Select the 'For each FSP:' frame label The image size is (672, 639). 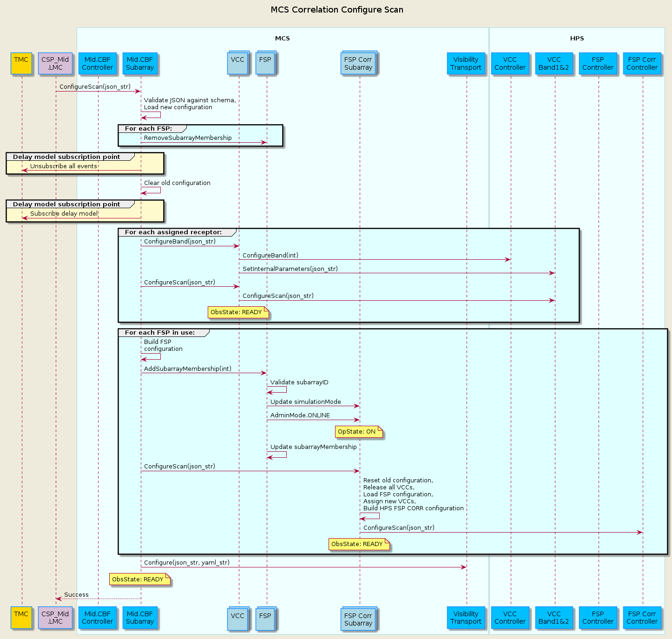(148, 129)
